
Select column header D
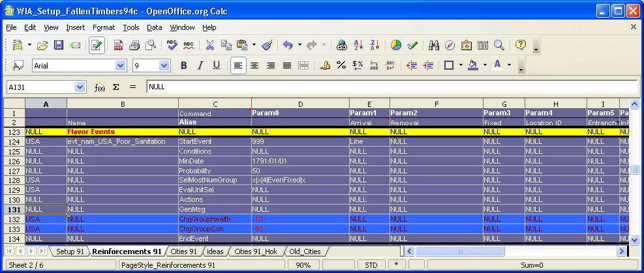[x=300, y=104]
